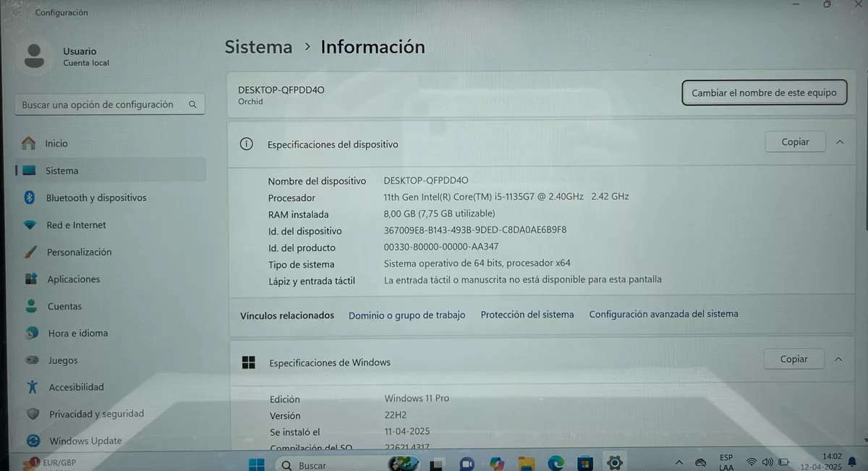This screenshot has height=471, width=868.
Task: Open the Red e Internet section
Action: pyautogui.click(x=76, y=225)
